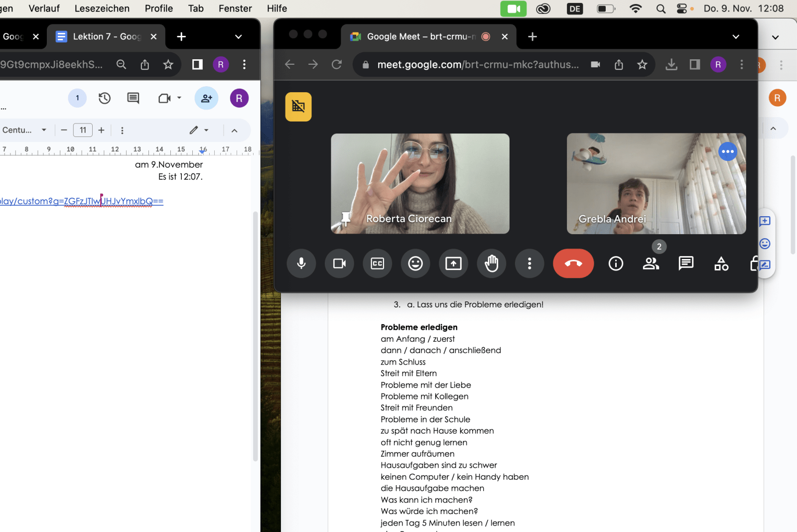The height and width of the screenshot is (532, 797).
Task: Share the Meet page from address bar
Action: 619,64
